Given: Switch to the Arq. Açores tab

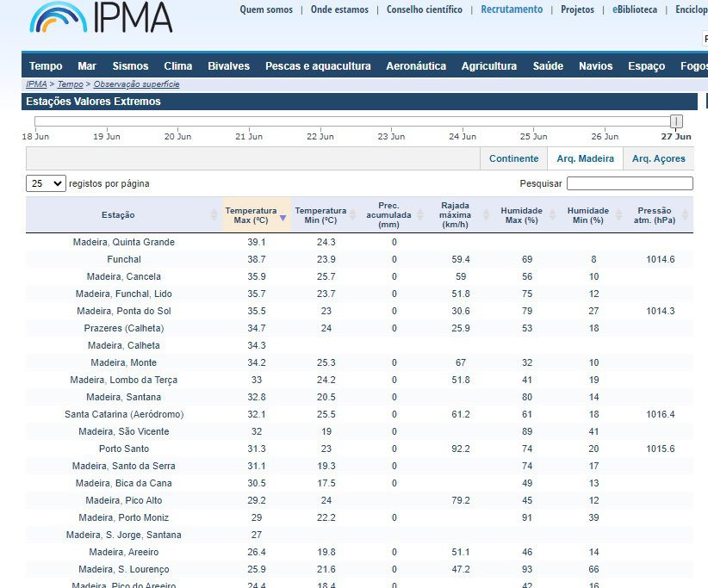Looking at the screenshot, I should click(x=658, y=158).
